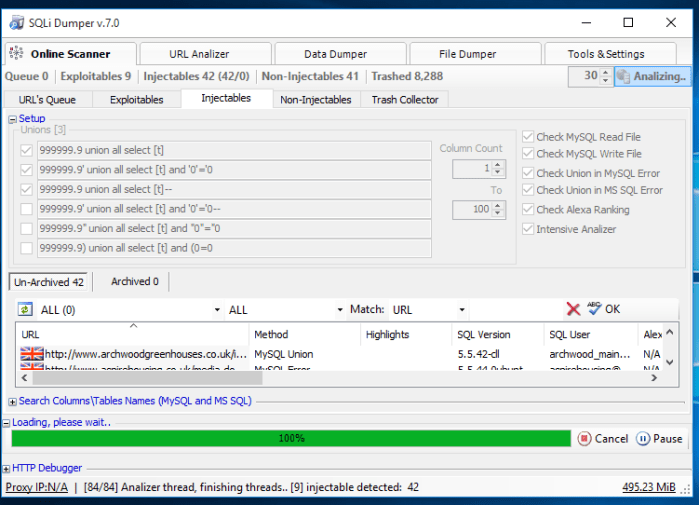
Task: Toggle Check Alexa Ranking checkbox
Action: tap(528, 210)
